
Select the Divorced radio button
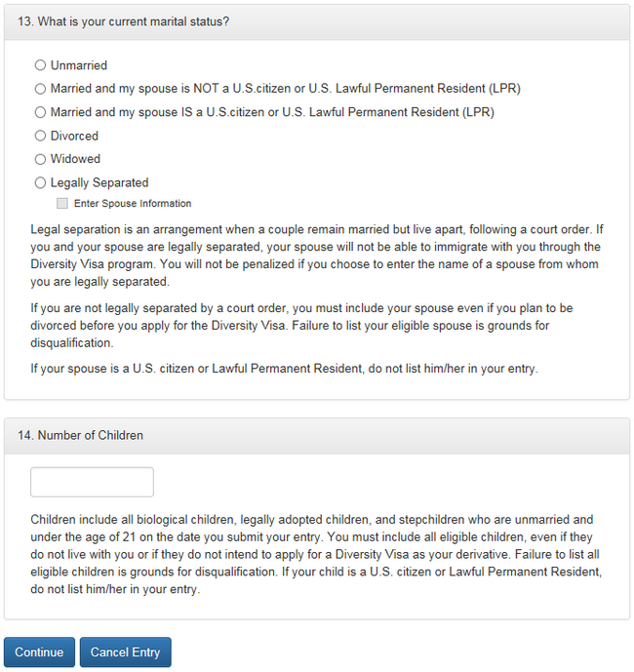coord(40,136)
